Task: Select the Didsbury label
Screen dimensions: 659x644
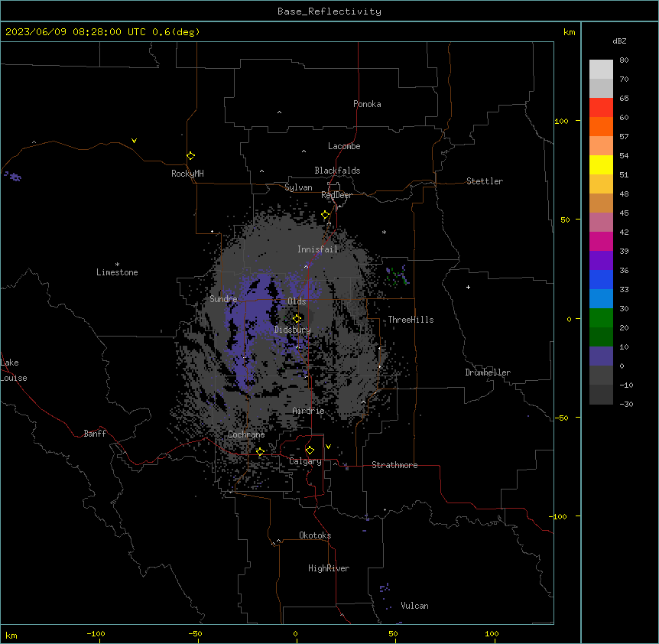Action: [293, 330]
